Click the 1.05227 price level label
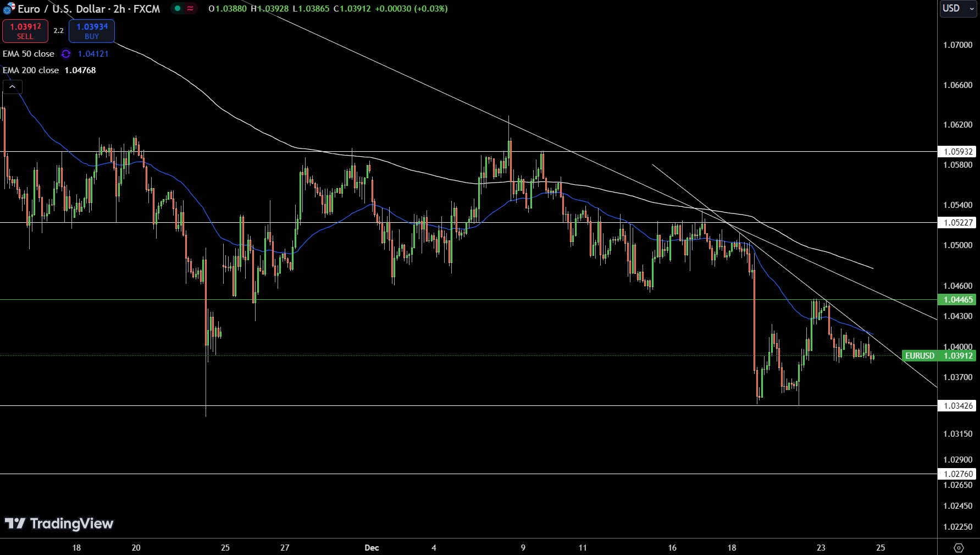This screenshot has width=980, height=555. tap(957, 223)
